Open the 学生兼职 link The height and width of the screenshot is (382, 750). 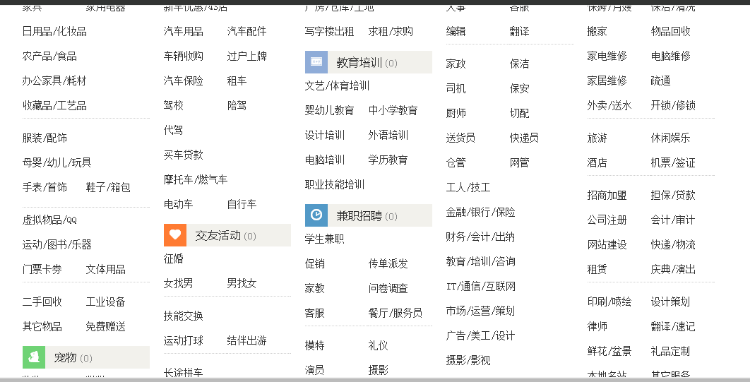pos(325,239)
